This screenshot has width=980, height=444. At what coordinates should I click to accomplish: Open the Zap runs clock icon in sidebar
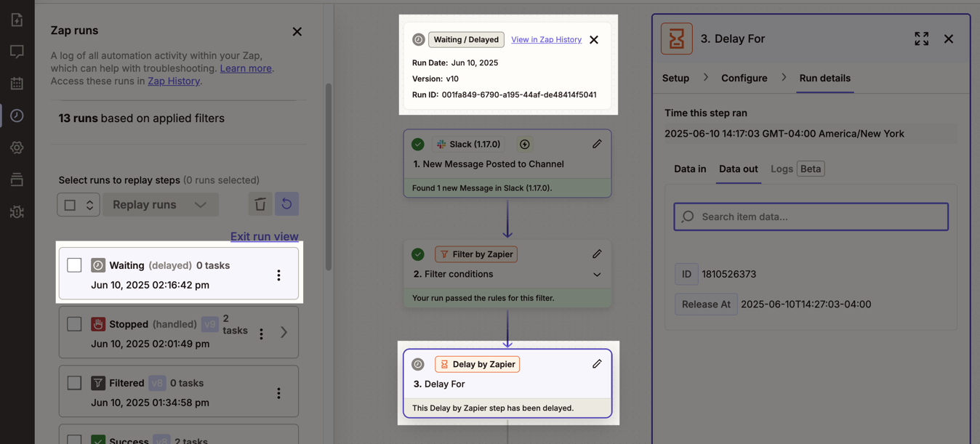pyautogui.click(x=17, y=116)
